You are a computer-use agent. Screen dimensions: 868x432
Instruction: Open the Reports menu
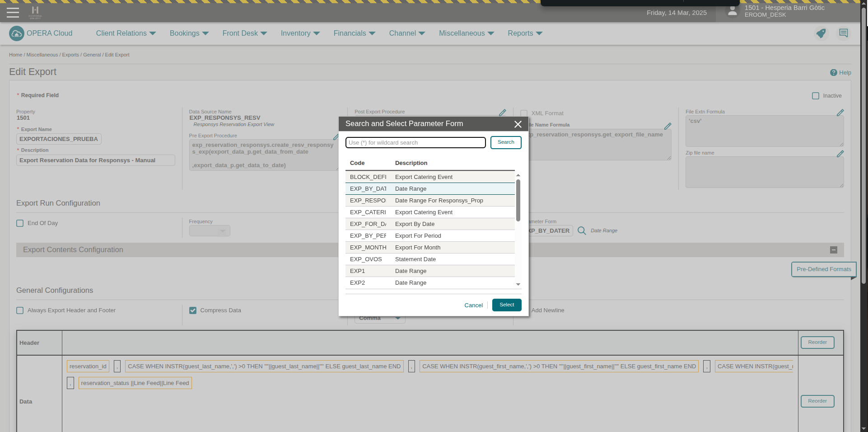point(525,33)
